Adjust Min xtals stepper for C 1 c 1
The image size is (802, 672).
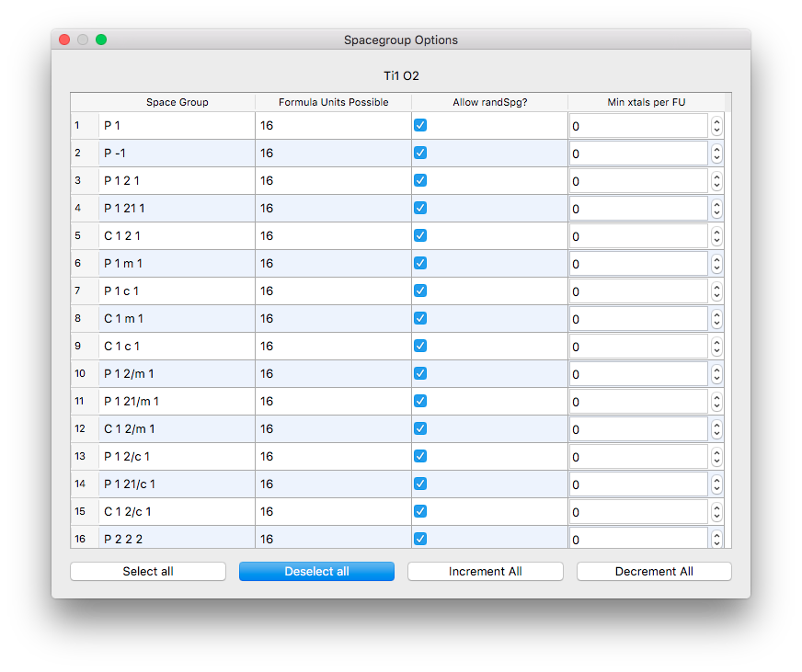pyautogui.click(x=716, y=347)
